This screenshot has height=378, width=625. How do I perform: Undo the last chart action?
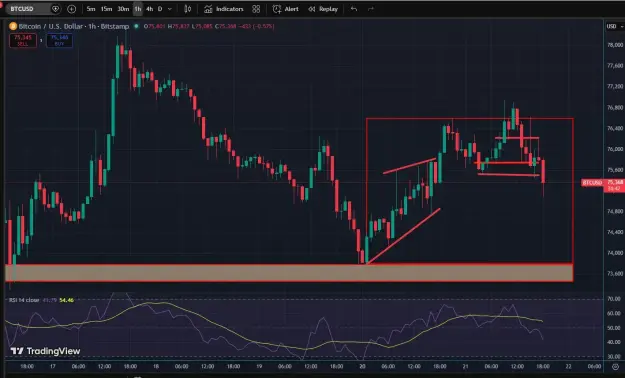click(354, 9)
